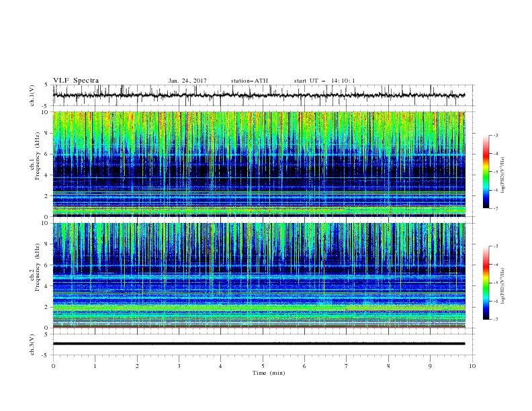The image size is (532, 411).
Task: Click the log(PSD) label beside ch.2 colorbar
Action: [x=503, y=285]
